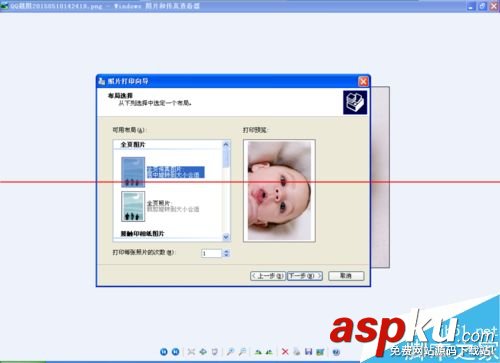Select the highlighted full page layout thumbnail

pyautogui.click(x=133, y=172)
